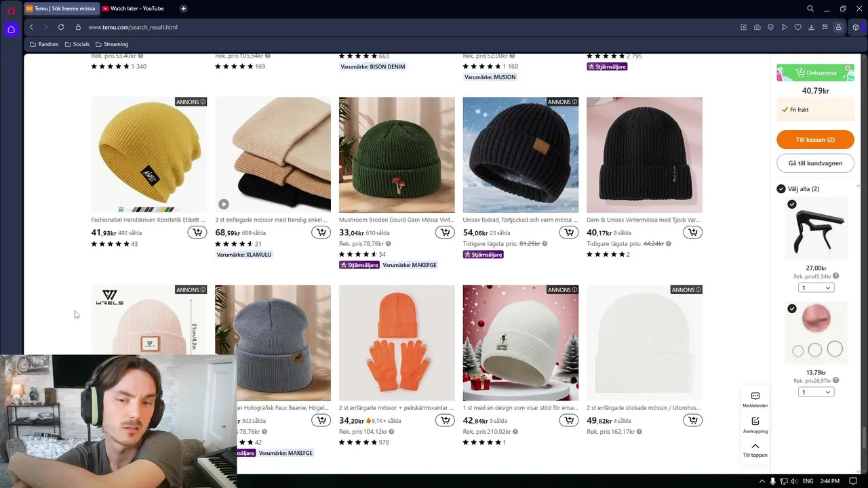Click the Till kassan checkout button
Screen dimensions: 868x488
pyautogui.click(x=815, y=140)
